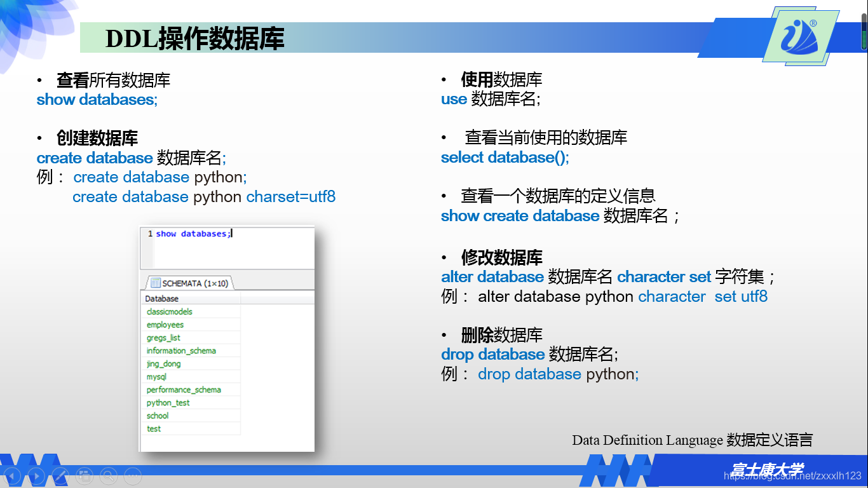The image size is (868, 488).
Task: Click the scrollbar thumb at the top right
Action: tap(864, 33)
